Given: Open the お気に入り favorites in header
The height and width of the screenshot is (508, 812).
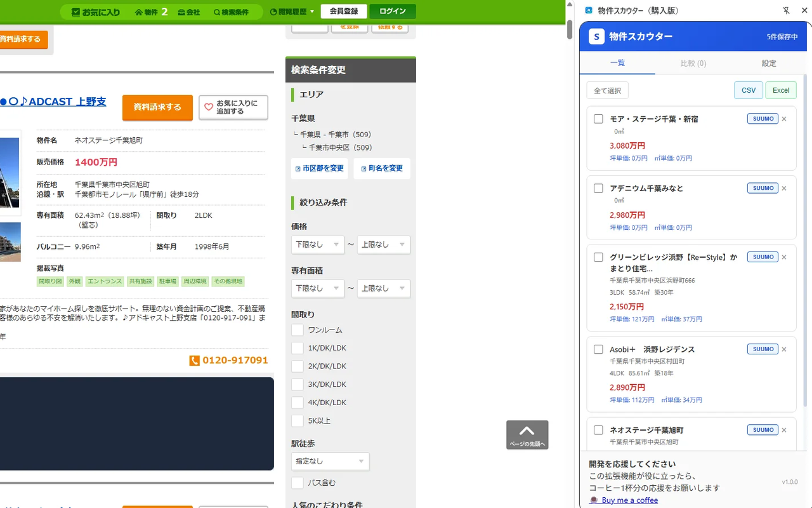Looking at the screenshot, I should click(96, 12).
